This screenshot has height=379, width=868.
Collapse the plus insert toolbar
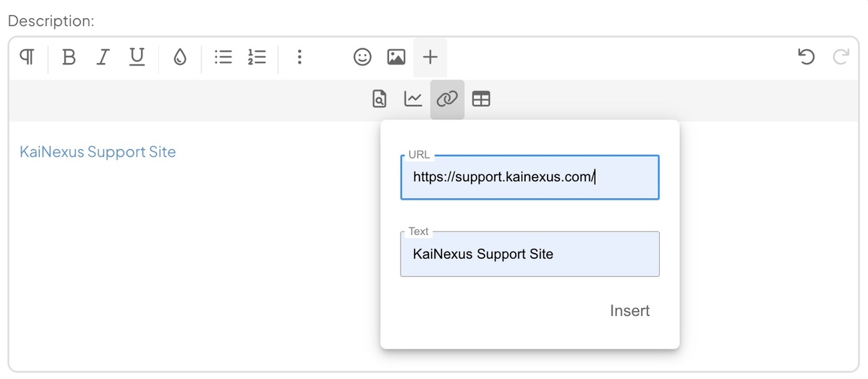430,57
